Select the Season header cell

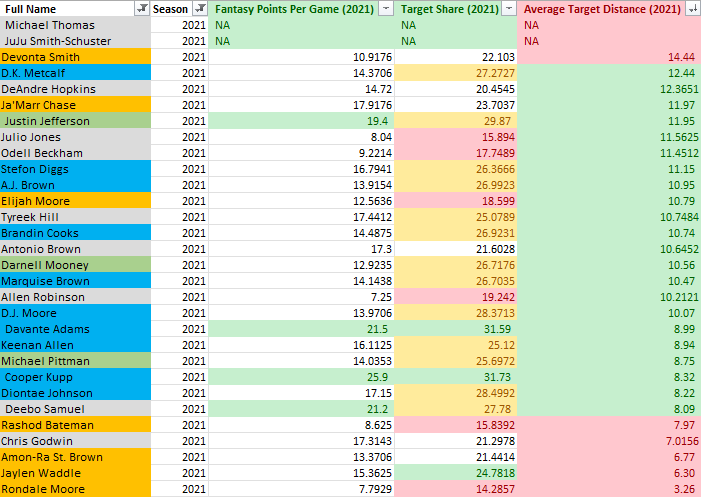coord(179,8)
